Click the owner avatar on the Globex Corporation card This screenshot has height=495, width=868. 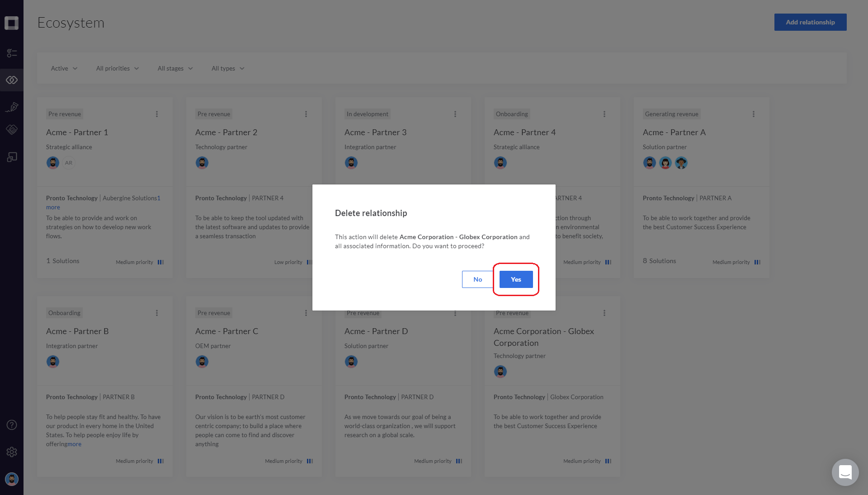click(x=500, y=372)
